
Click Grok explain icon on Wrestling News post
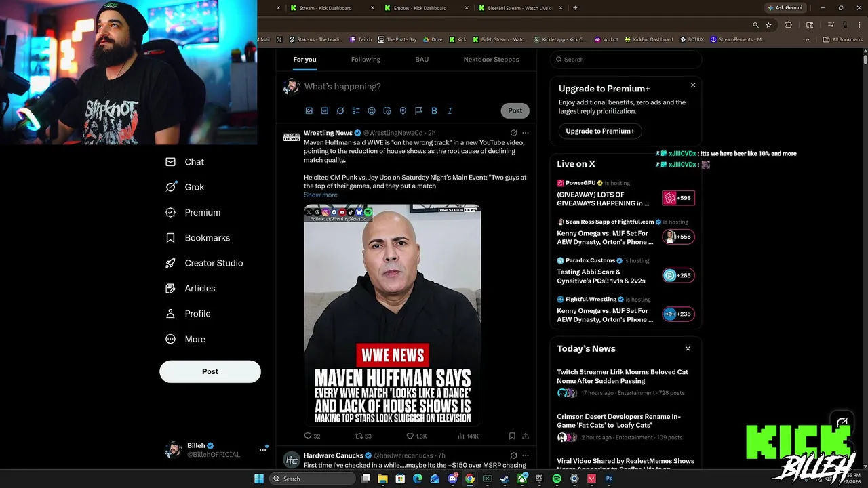tap(513, 133)
